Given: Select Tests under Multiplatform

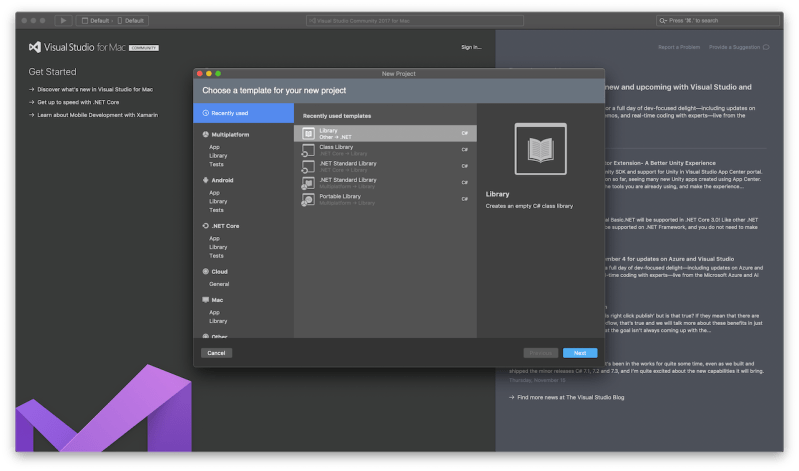Looking at the screenshot, I should [x=217, y=164].
